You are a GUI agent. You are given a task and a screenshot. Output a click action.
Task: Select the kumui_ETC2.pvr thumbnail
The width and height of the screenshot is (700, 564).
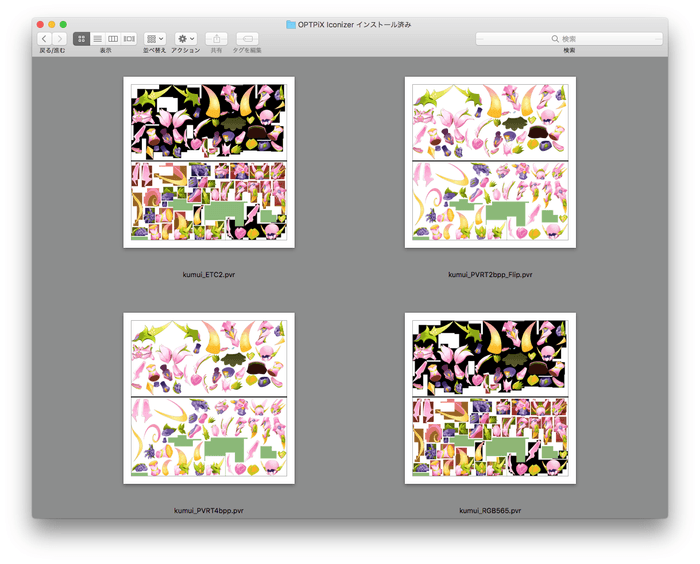(208, 162)
